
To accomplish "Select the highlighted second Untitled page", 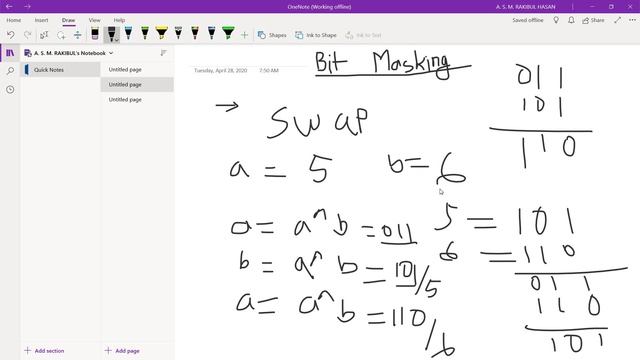I will click(137, 84).
